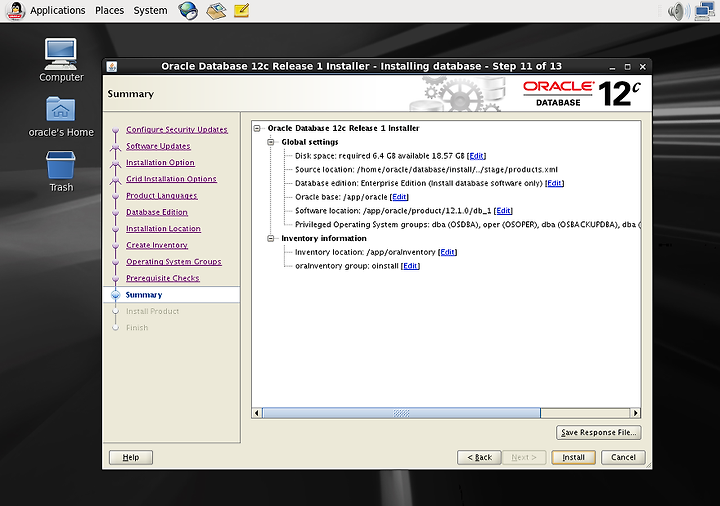The width and height of the screenshot is (720, 506).
Task: Click the Help button
Action: (x=131, y=457)
